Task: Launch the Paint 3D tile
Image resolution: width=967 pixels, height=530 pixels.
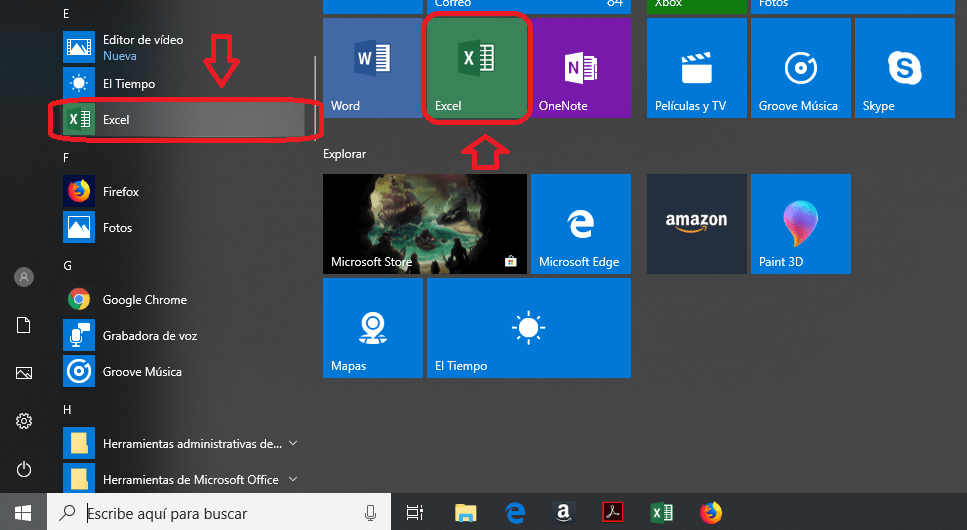Action: click(x=800, y=224)
